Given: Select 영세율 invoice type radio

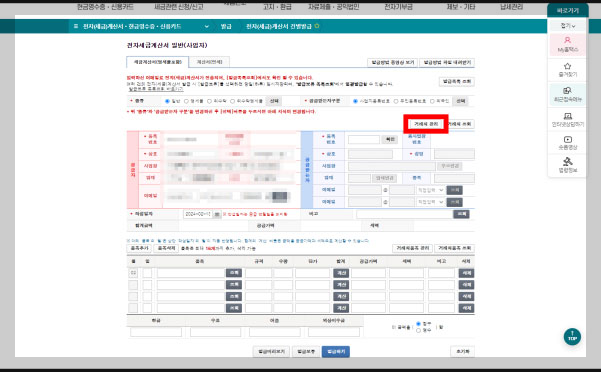Looking at the screenshot, I should pyautogui.click(x=186, y=101).
